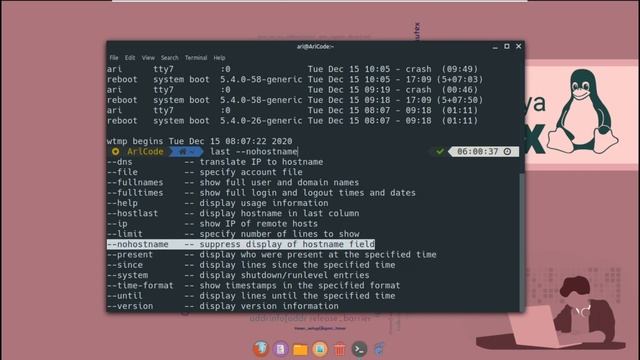Click the ArlCode prompt segment

145,152
